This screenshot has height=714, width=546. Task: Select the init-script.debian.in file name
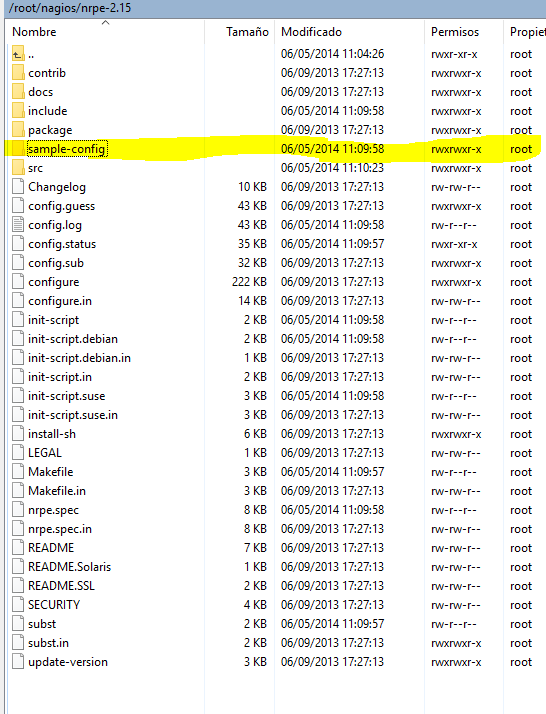click(79, 358)
